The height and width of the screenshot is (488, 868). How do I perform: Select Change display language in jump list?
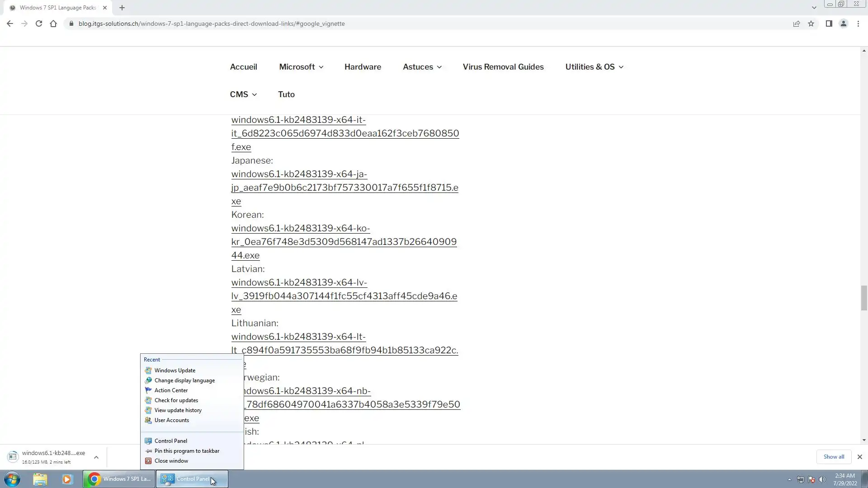pyautogui.click(x=184, y=380)
